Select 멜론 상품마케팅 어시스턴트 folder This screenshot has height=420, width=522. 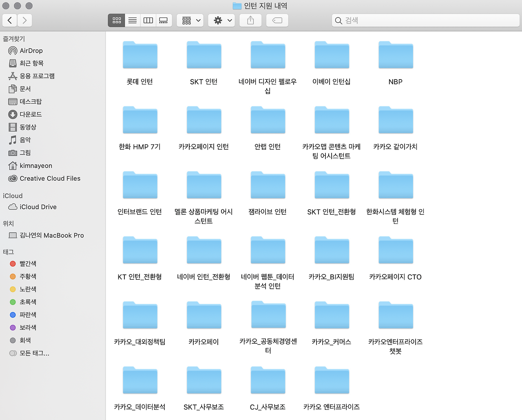pyautogui.click(x=204, y=198)
